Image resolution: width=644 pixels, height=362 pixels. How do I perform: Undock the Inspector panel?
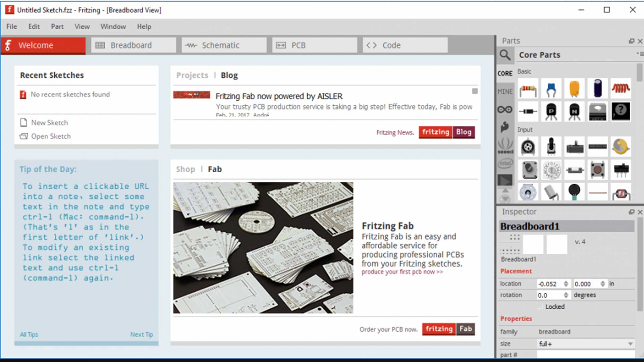(x=632, y=212)
